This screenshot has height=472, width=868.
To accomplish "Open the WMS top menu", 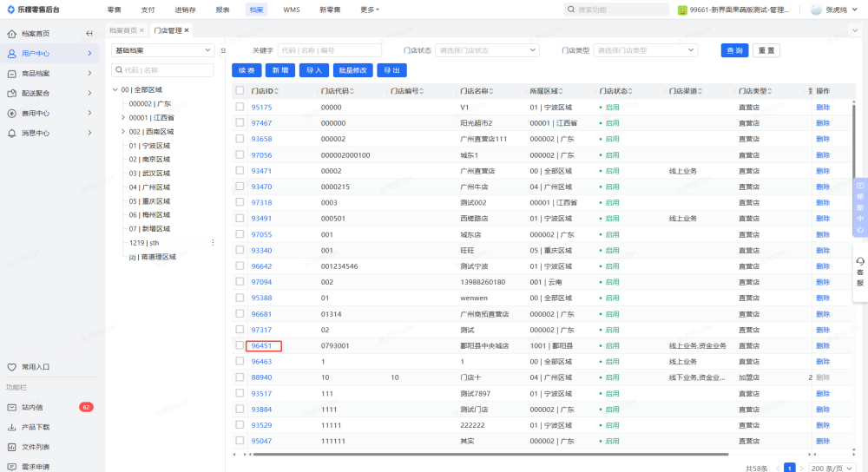I will [x=291, y=10].
